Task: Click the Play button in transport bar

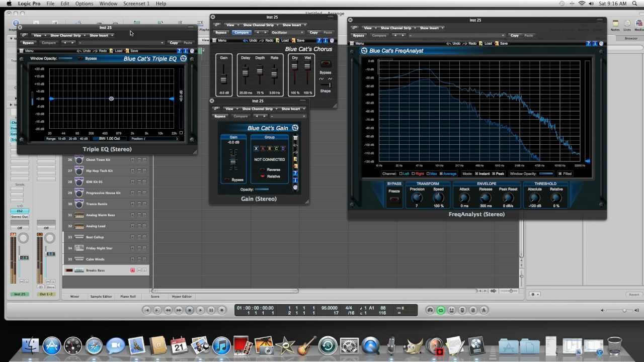Action: (x=200, y=310)
